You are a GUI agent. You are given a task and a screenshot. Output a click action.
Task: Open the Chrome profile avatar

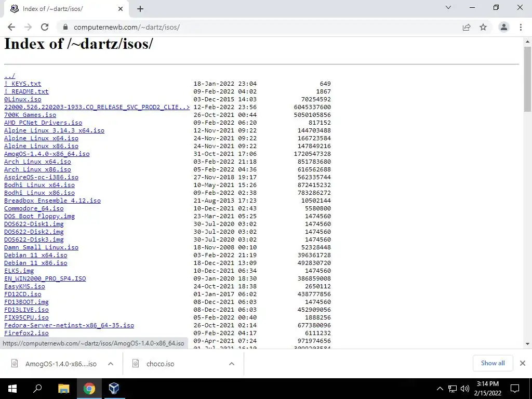(504, 27)
